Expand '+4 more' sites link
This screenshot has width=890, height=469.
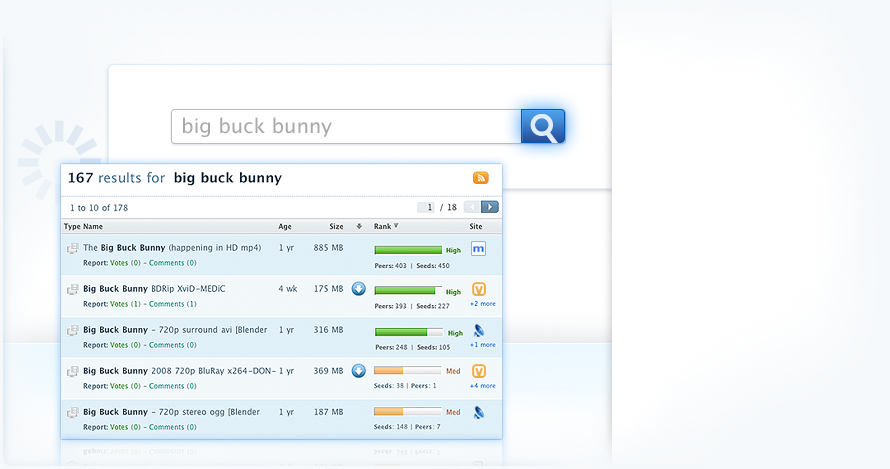(482, 386)
